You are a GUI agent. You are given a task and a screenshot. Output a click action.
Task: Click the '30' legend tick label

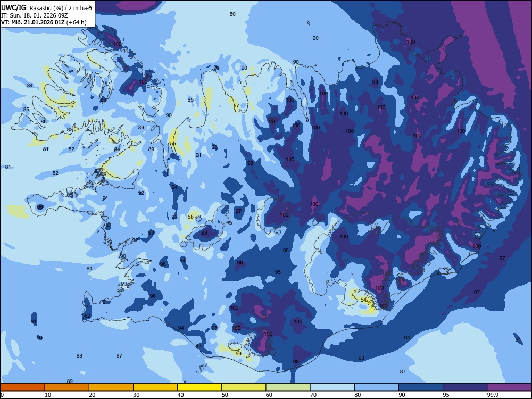click(136, 395)
